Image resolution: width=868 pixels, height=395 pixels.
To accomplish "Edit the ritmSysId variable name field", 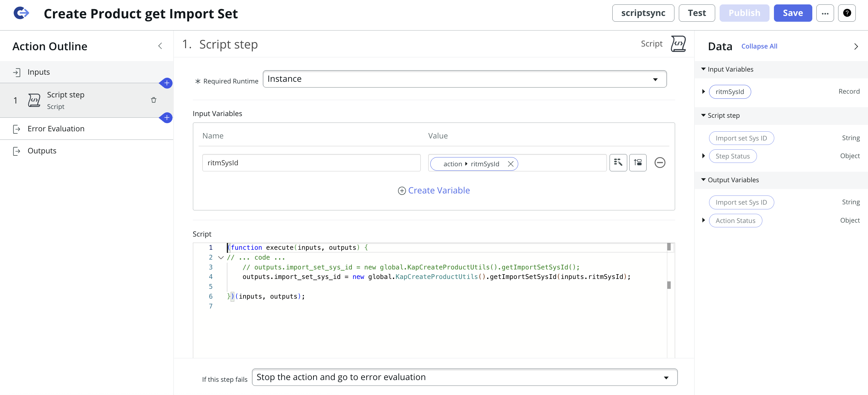I will coord(311,163).
